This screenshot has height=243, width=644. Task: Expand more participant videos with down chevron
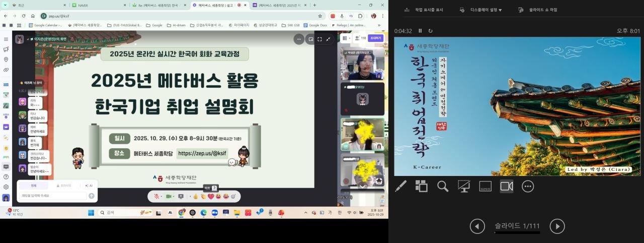(x=362, y=186)
